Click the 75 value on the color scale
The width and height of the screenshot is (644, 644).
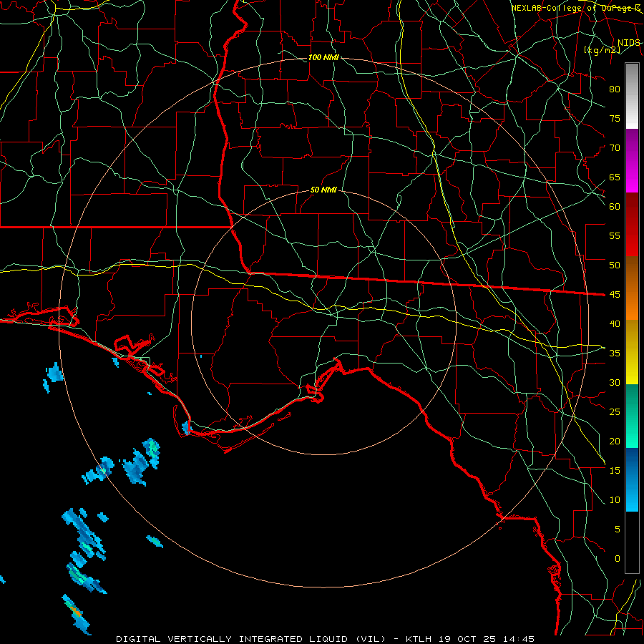[615, 118]
